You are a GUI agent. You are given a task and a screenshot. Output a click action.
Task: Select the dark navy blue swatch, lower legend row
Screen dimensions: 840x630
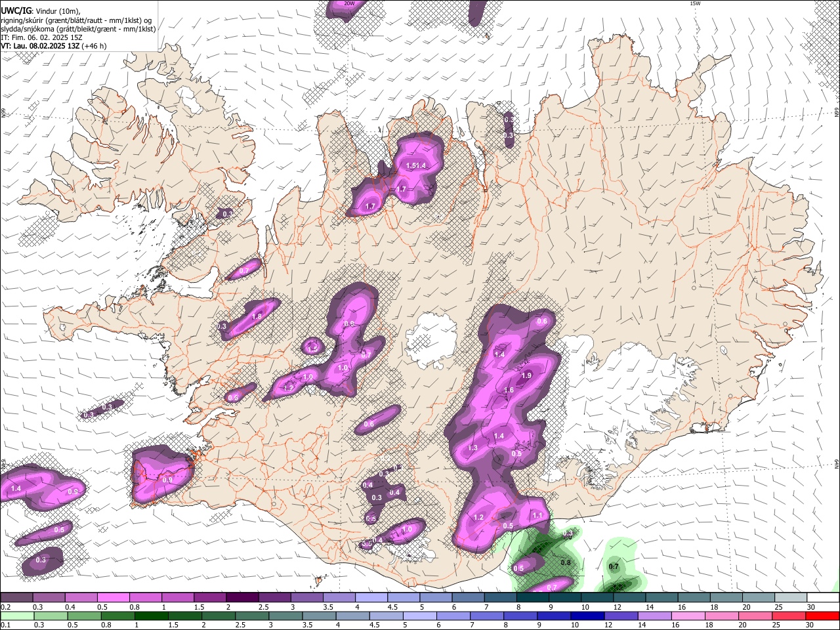pyautogui.click(x=586, y=616)
